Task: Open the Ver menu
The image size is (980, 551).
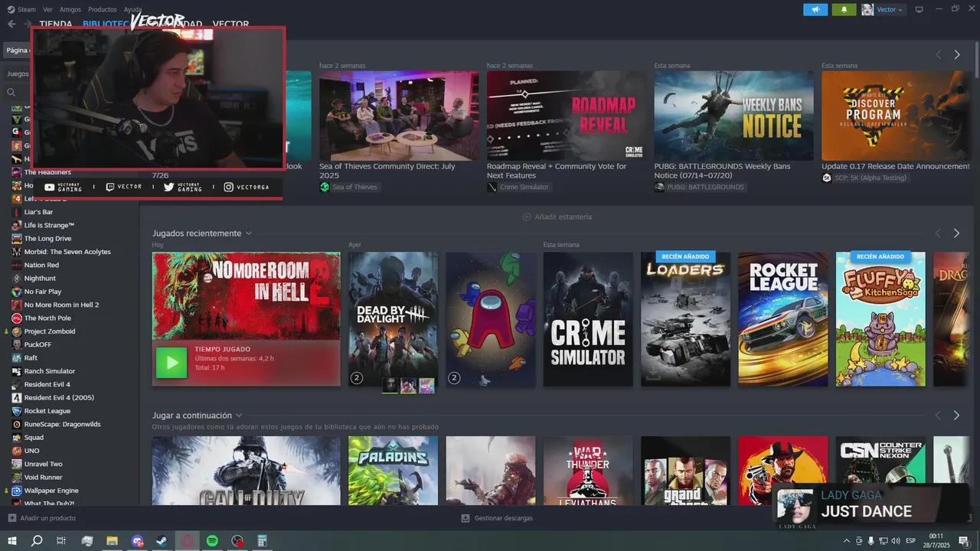Action: point(47,9)
